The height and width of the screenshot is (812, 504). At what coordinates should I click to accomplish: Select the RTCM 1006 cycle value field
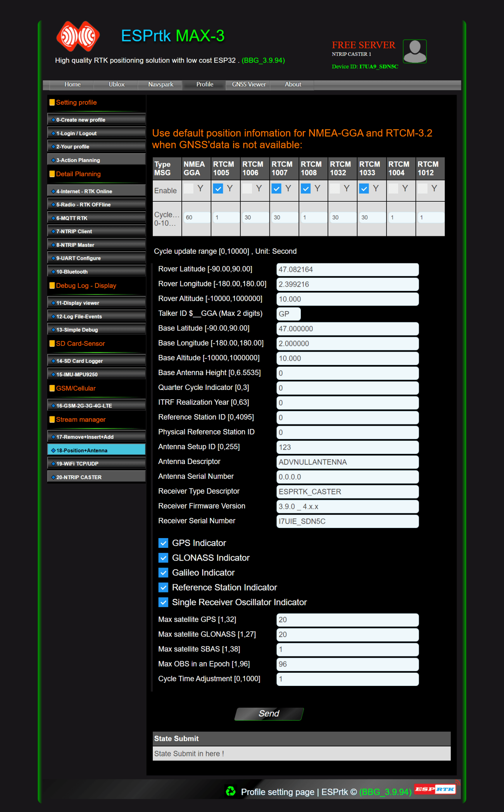point(255,218)
